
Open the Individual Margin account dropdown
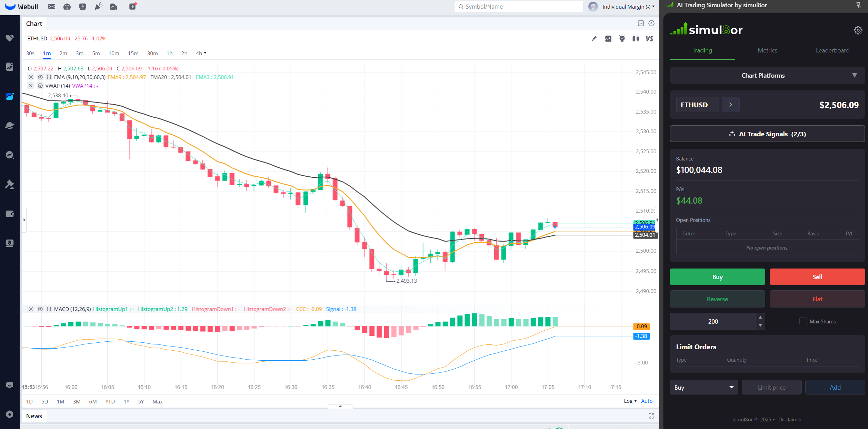[628, 7]
